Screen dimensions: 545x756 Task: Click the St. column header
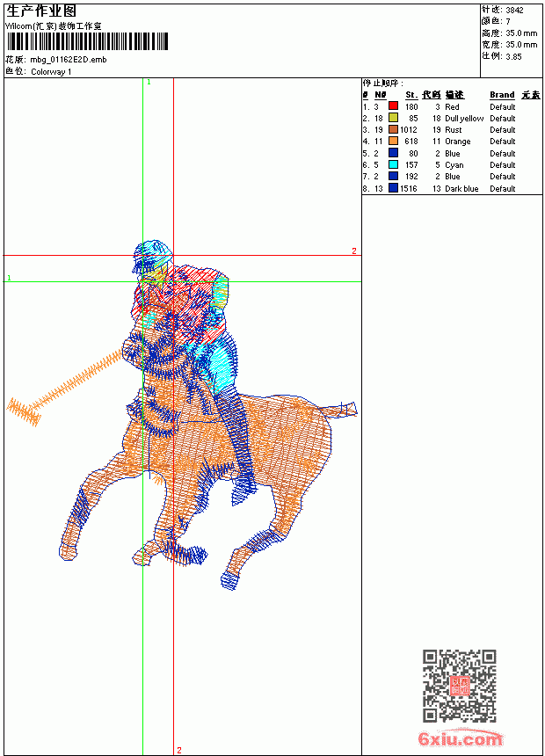tap(411, 95)
